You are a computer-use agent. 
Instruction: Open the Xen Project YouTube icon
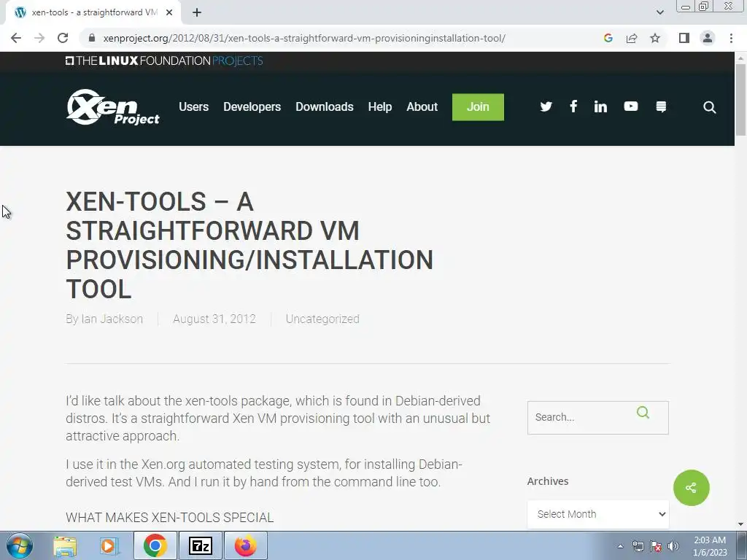click(631, 106)
